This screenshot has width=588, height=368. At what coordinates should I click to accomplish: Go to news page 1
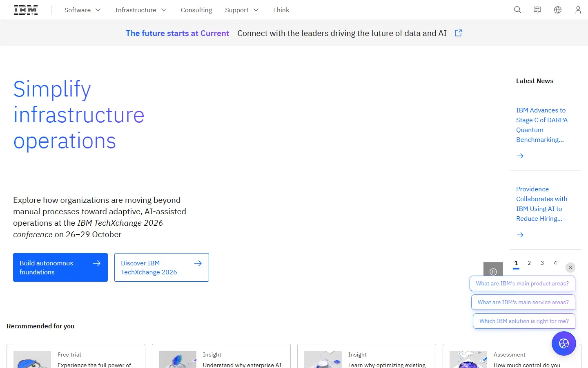[x=516, y=263]
